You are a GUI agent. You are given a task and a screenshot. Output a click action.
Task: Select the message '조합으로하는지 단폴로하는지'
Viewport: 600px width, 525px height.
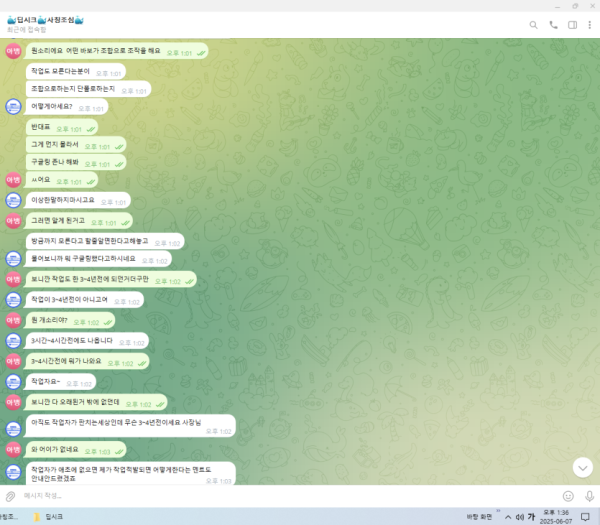(88, 89)
